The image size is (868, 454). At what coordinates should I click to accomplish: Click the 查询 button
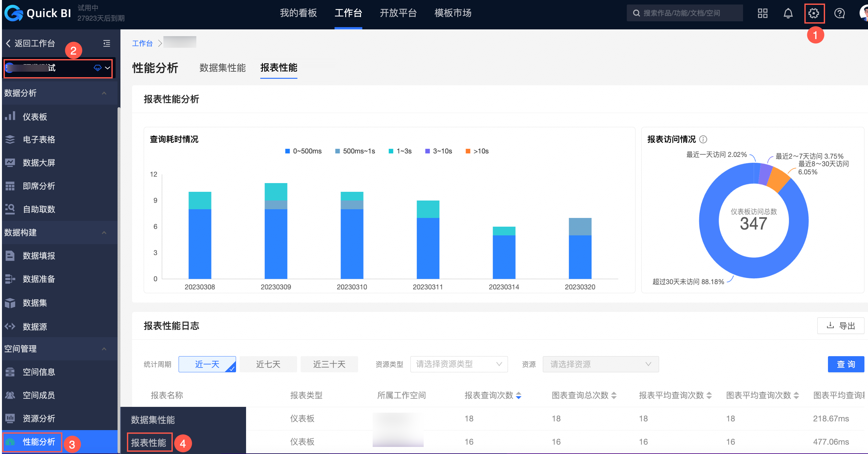tap(846, 364)
